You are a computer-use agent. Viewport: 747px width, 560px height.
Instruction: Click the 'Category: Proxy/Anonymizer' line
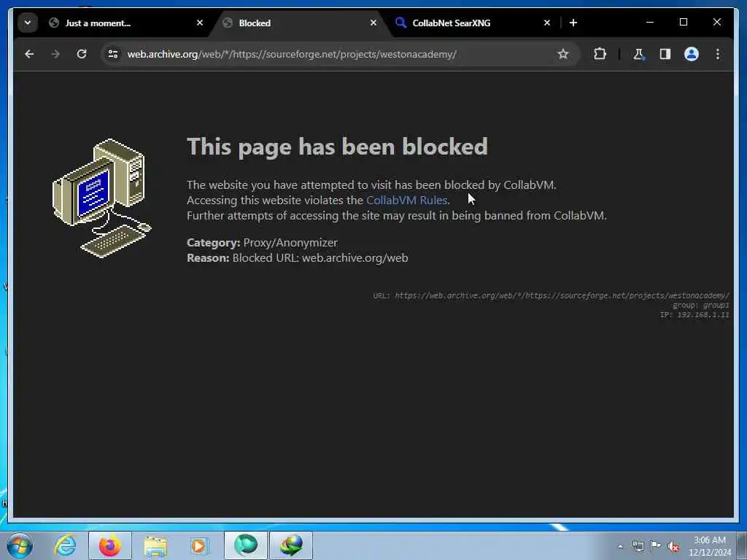(262, 243)
